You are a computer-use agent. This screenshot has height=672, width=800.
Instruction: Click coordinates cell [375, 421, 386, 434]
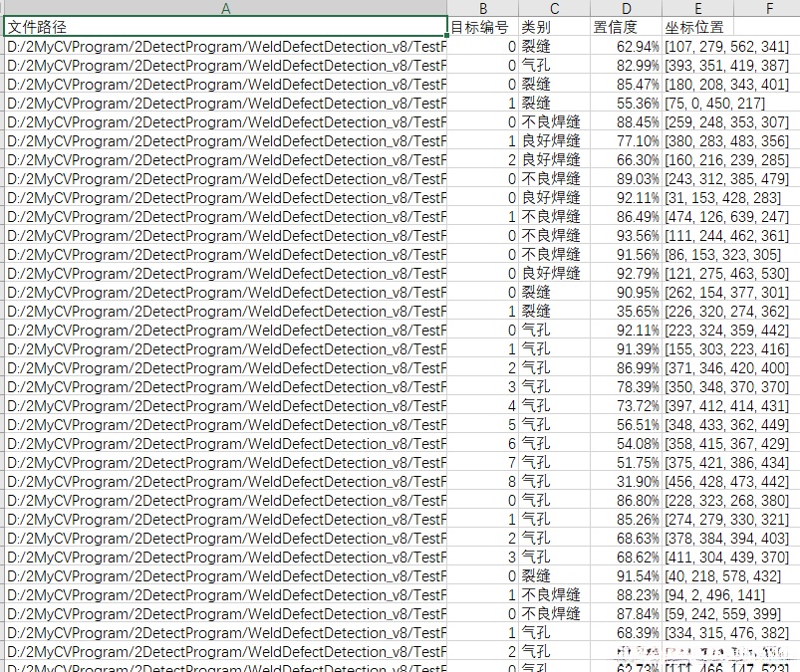727,463
